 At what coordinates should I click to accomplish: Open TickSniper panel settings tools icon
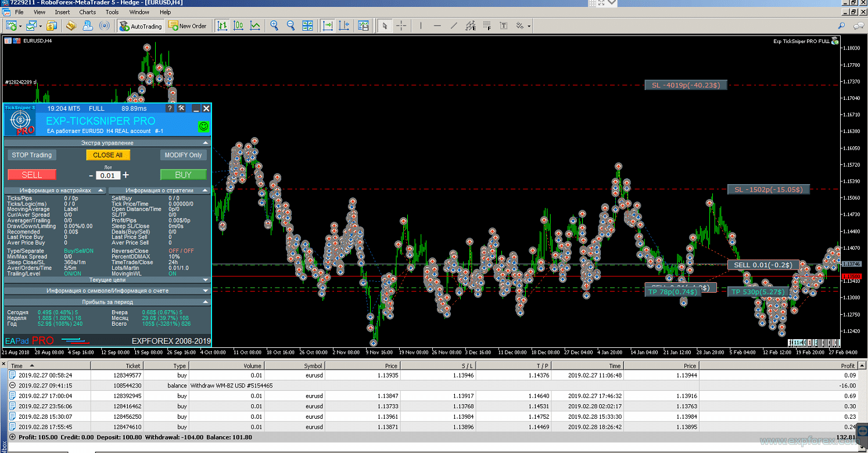point(181,108)
